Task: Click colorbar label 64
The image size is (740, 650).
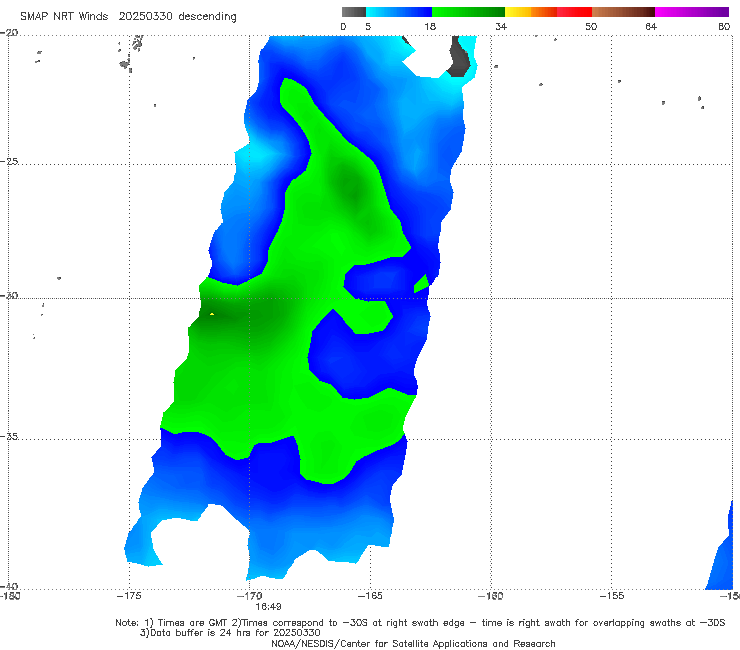Action: [651, 26]
